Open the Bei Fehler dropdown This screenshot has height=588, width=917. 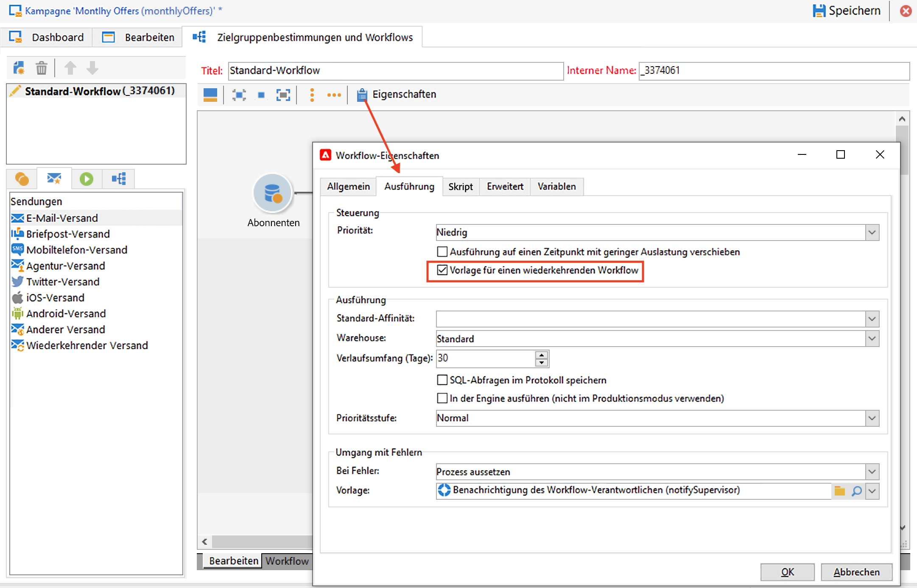coord(872,472)
